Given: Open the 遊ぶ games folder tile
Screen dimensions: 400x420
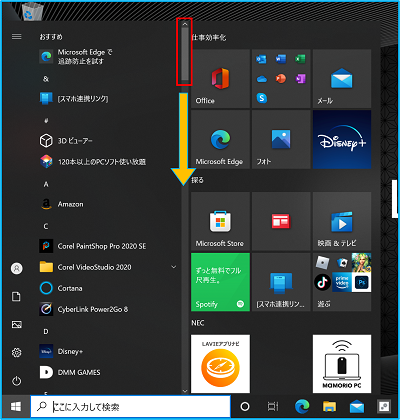Looking at the screenshot, I should pyautogui.click(x=342, y=282).
